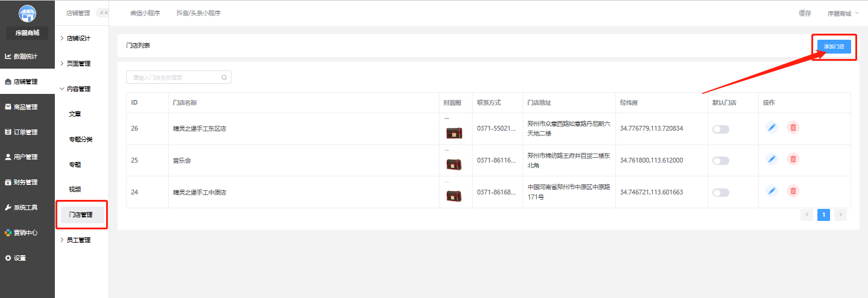Click store name 精灵之堡手工中原店

click(200, 193)
